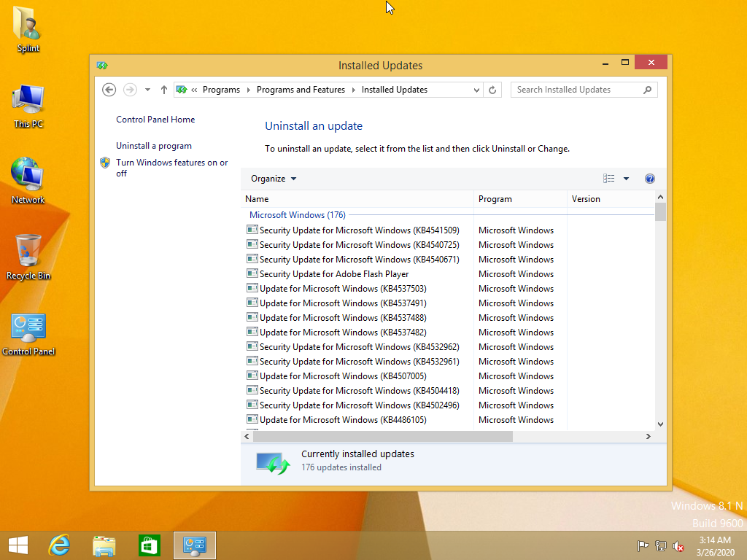Click Installed Updates breadcrumb
The height and width of the screenshot is (560, 747).
[x=395, y=90]
